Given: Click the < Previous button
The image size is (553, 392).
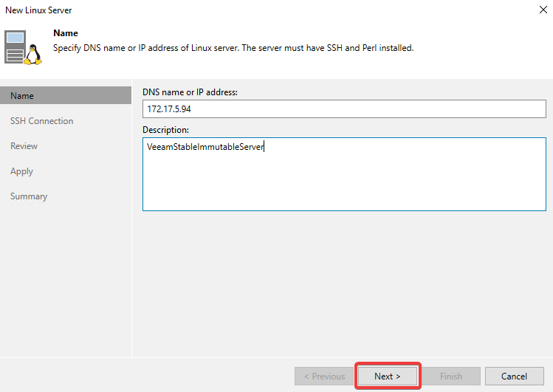Looking at the screenshot, I should 324,376.
